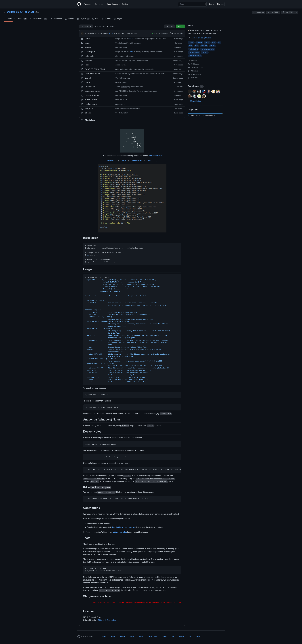Open the sherlock source folder
The width and height of the screenshot is (302, 644).
click(x=88, y=48)
